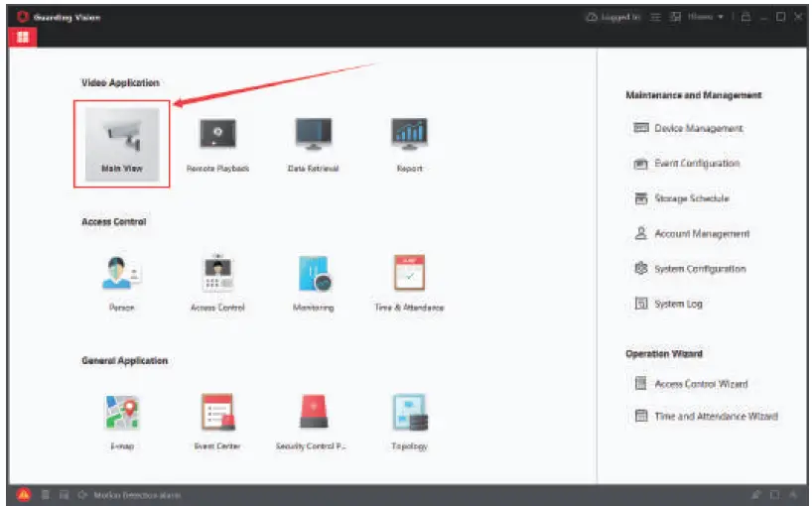Click the lock icon in title bar
The height and width of the screenshot is (506, 812).
point(745,17)
